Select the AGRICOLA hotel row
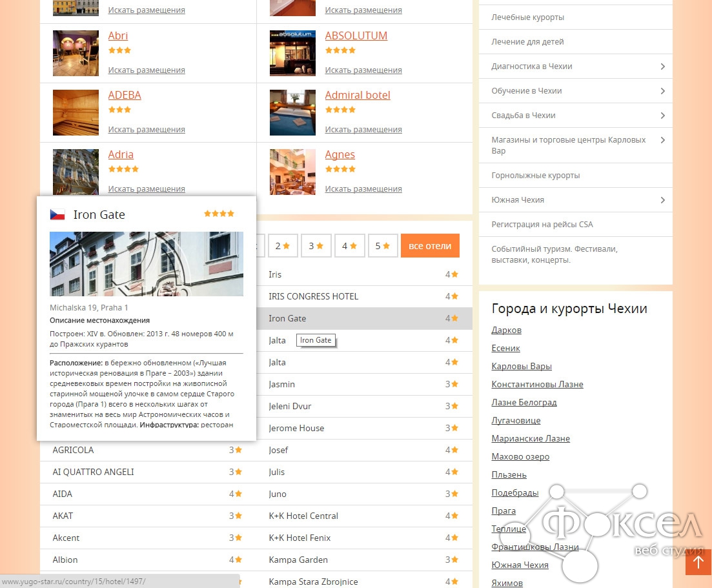 [x=148, y=450]
